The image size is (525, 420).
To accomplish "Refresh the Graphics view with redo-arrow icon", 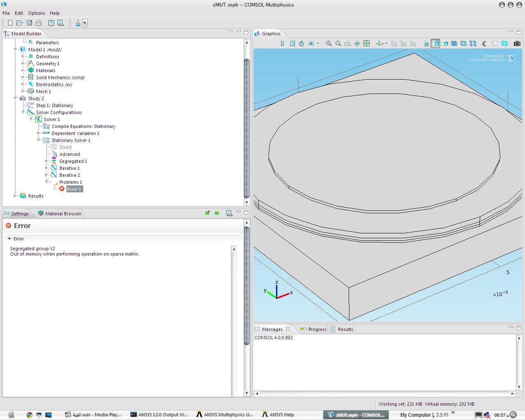I will [x=301, y=43].
